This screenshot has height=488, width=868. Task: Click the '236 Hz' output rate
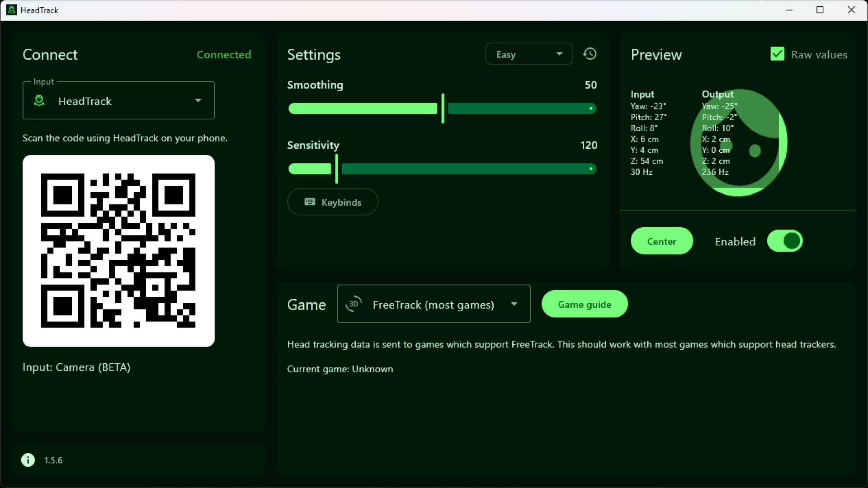tap(715, 172)
